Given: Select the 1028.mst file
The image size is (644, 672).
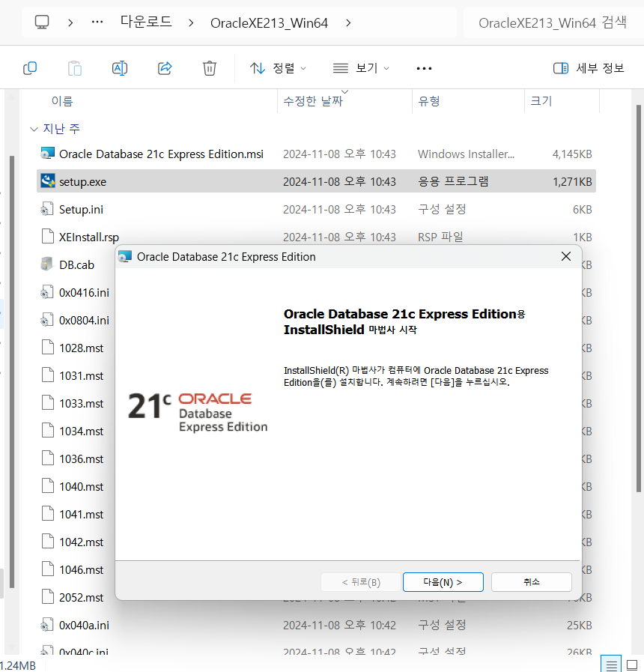Looking at the screenshot, I should tap(81, 348).
